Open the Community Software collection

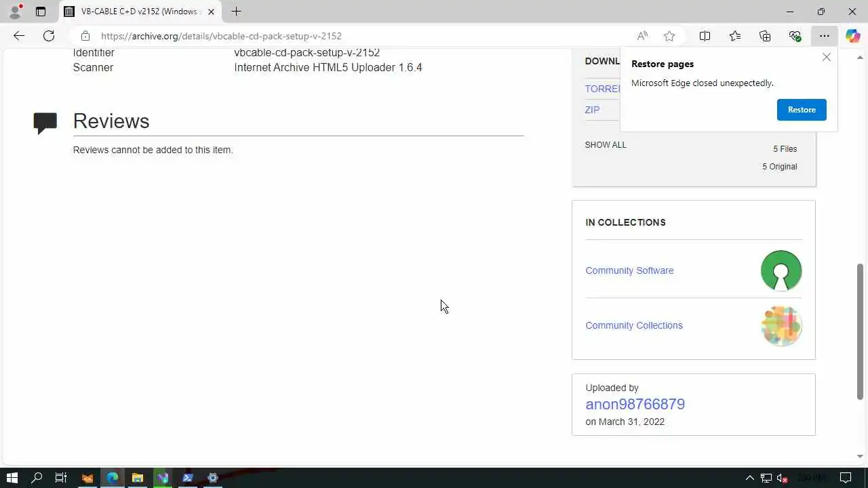click(629, 270)
